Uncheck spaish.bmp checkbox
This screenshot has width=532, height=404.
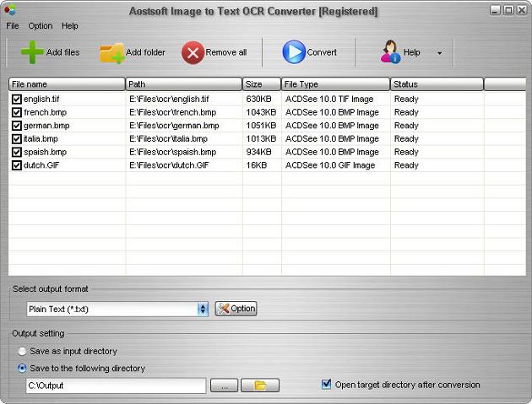[17, 152]
